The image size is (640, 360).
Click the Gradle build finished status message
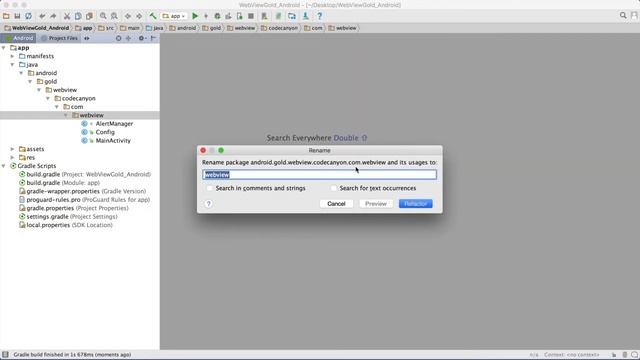72,355
